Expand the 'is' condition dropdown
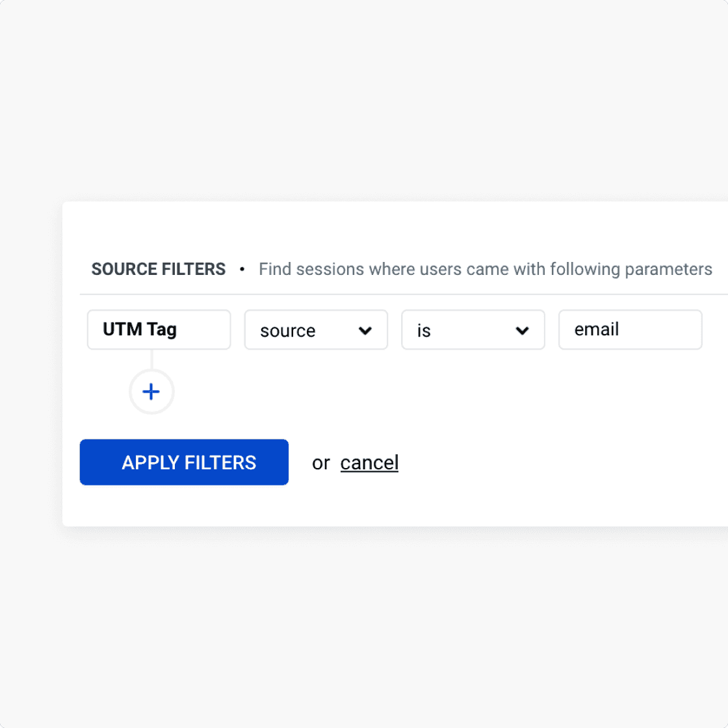The image size is (728, 728). pos(473,330)
